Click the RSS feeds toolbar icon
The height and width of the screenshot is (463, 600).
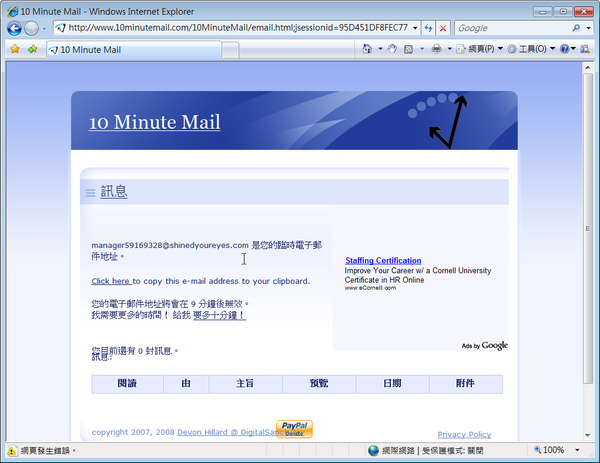tap(408, 49)
